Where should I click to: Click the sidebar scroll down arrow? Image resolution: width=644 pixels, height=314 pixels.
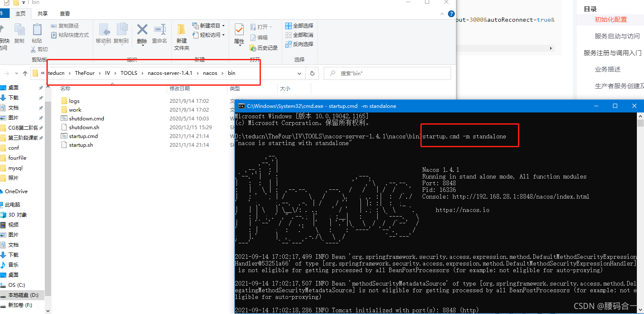coord(48,310)
